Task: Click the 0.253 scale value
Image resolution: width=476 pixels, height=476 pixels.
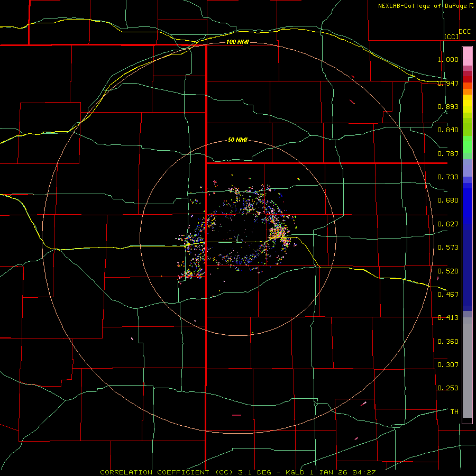Action: [448, 388]
